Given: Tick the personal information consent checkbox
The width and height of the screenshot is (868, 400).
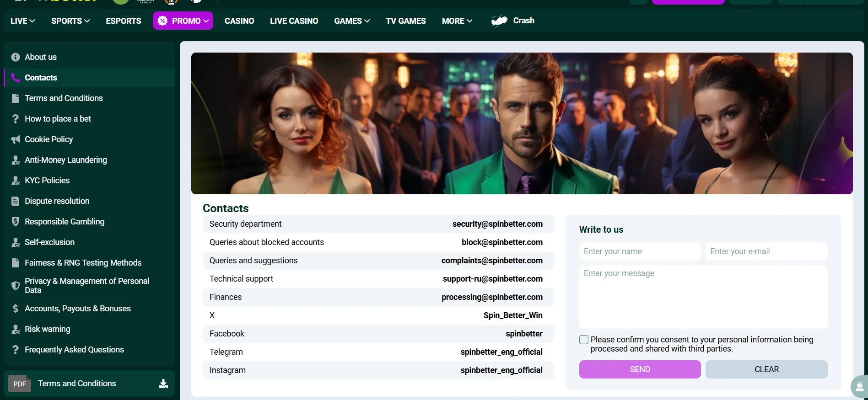Looking at the screenshot, I should pos(584,340).
